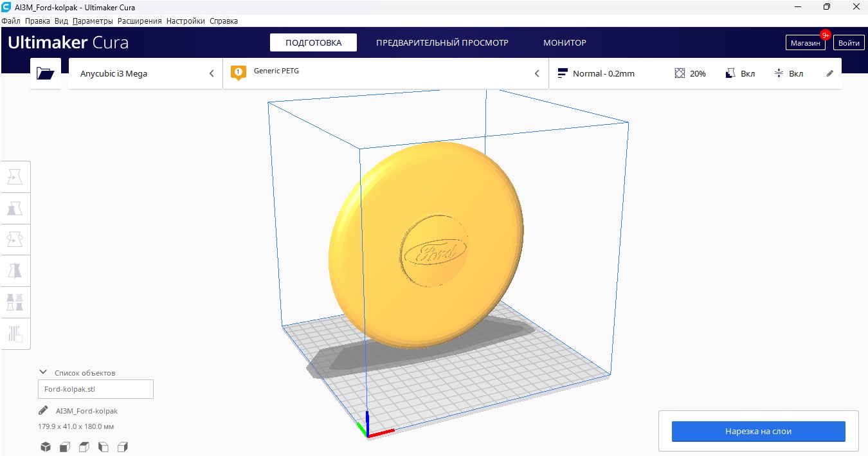
Task: Expand the Generic PETG material selector
Action: (386, 73)
